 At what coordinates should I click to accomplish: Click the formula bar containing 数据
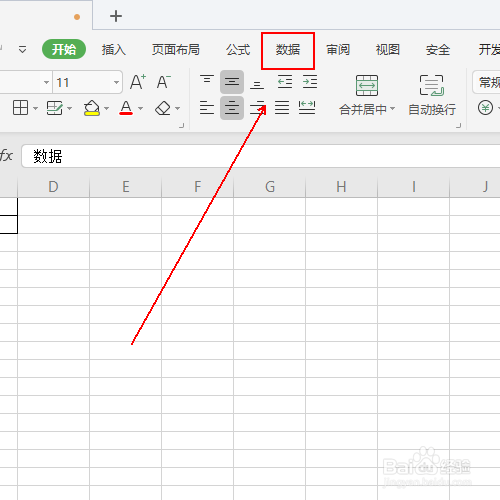coord(261,156)
